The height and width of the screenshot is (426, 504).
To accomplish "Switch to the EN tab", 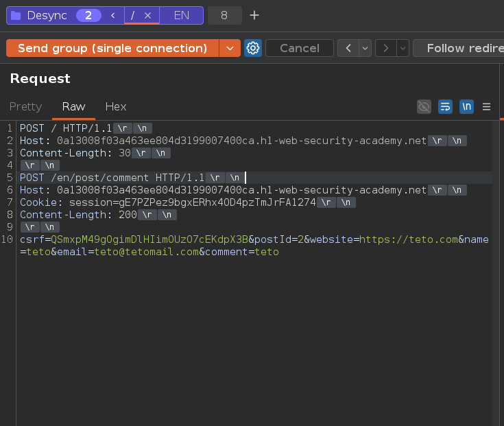I will [182, 15].
